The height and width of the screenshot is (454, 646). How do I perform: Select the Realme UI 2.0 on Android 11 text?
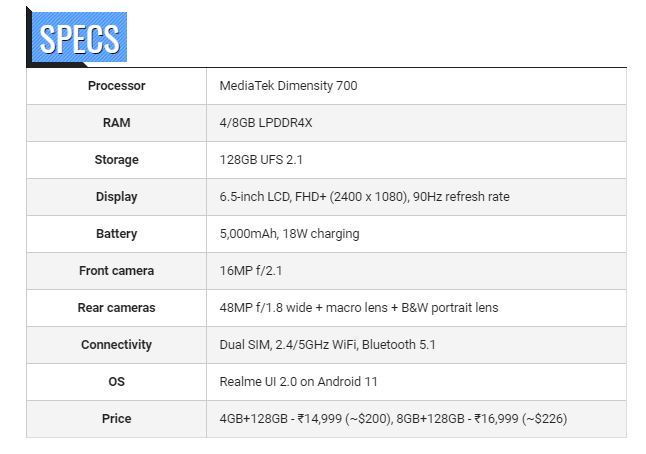[x=298, y=382]
